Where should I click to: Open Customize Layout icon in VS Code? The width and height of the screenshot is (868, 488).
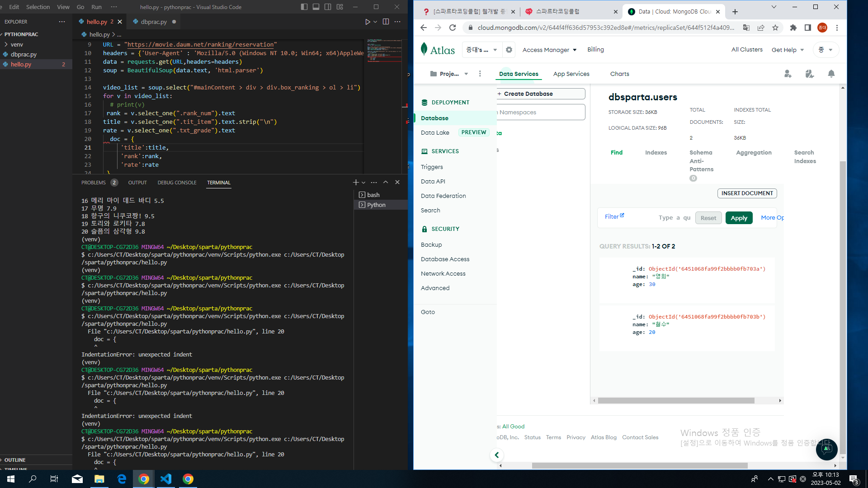click(340, 7)
